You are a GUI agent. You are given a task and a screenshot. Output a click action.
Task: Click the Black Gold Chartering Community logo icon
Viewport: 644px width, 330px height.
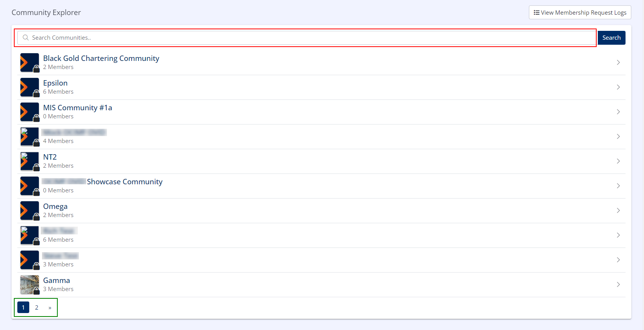coord(29,62)
